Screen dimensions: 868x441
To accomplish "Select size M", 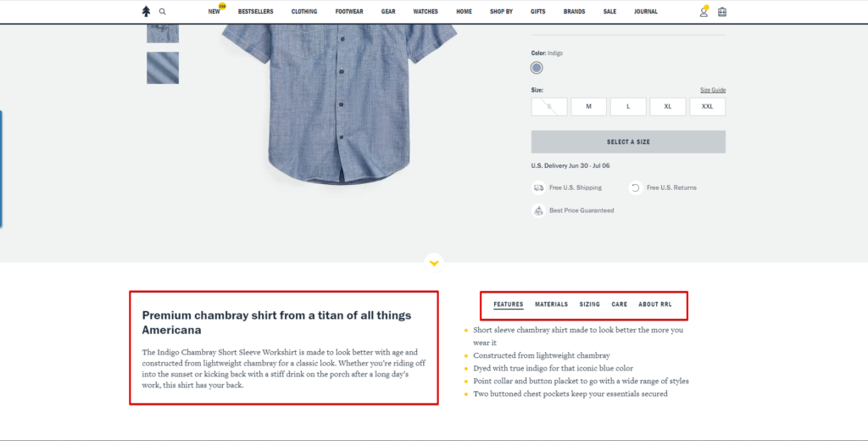I will (588, 107).
